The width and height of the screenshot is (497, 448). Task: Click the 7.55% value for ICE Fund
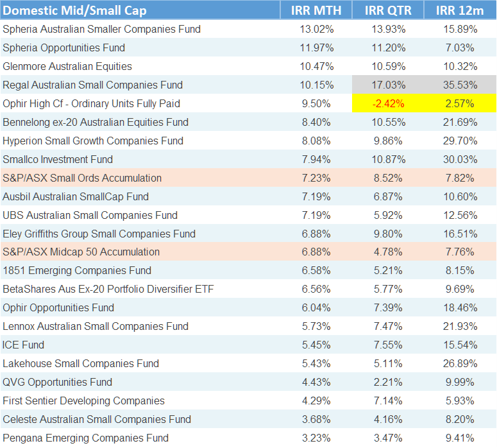pos(388,345)
